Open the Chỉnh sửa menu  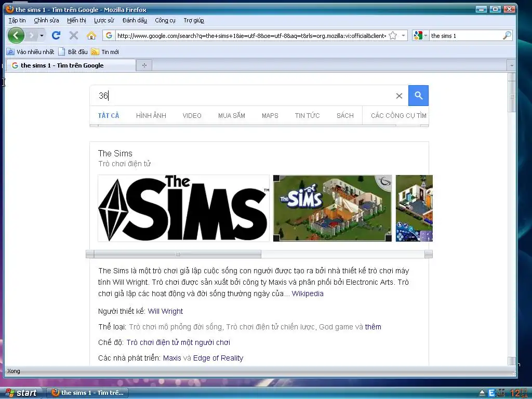(46, 20)
